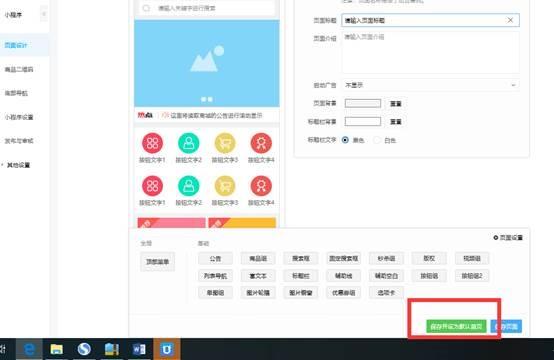Viewport: 554px width, 360px height.
Task: Add the 按钮组 component
Action: (429, 276)
